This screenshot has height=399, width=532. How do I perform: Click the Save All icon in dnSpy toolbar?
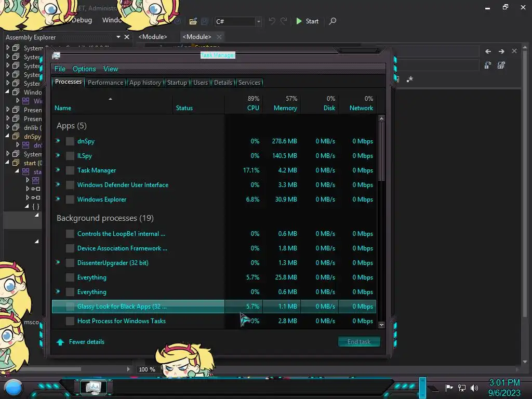pyautogui.click(x=204, y=21)
